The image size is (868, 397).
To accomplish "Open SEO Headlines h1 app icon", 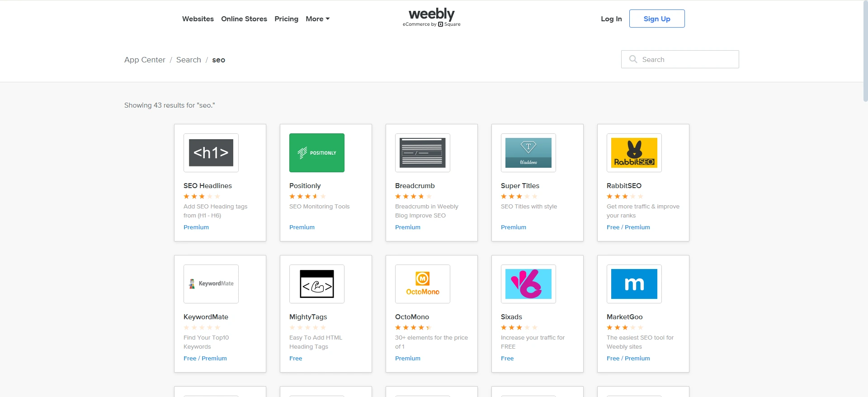I will (x=211, y=153).
